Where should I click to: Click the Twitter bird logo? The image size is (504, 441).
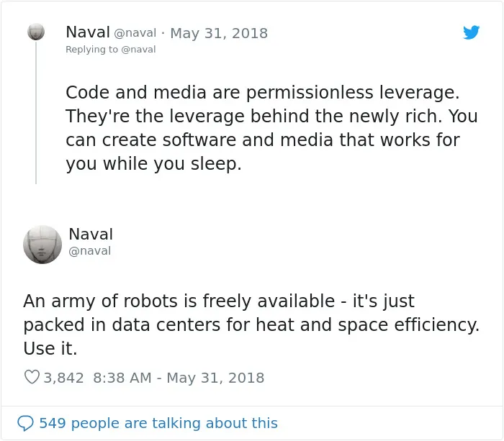tap(471, 32)
